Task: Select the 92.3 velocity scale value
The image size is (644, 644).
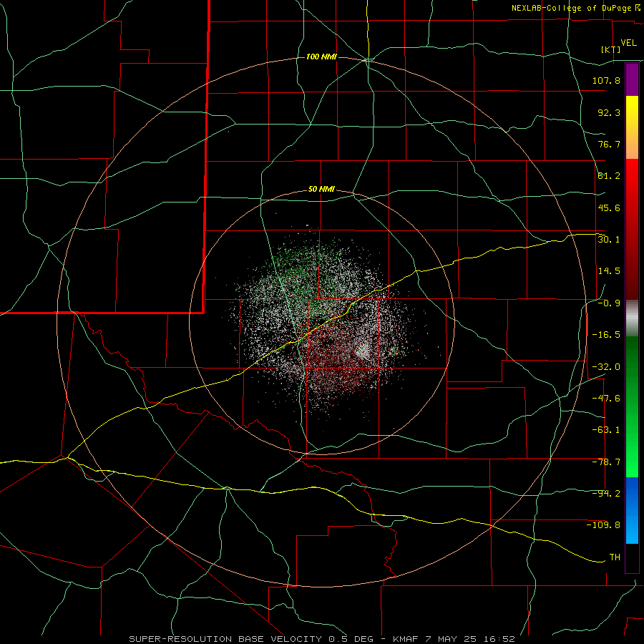Action: tap(609, 112)
